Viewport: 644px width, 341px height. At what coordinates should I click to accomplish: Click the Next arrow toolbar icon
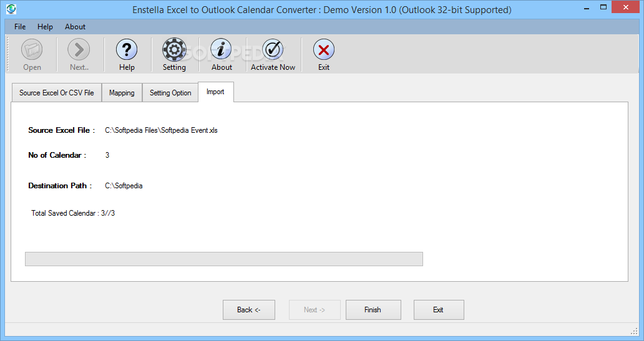[79, 50]
